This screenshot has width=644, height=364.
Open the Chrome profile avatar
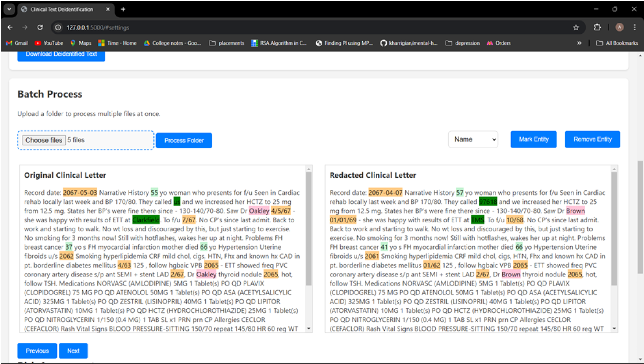point(619,27)
